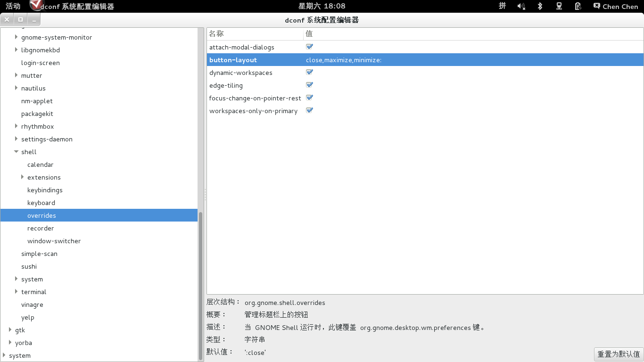The width and height of the screenshot is (644, 362).
Task: Select keyboard under shell
Action: 41,203
